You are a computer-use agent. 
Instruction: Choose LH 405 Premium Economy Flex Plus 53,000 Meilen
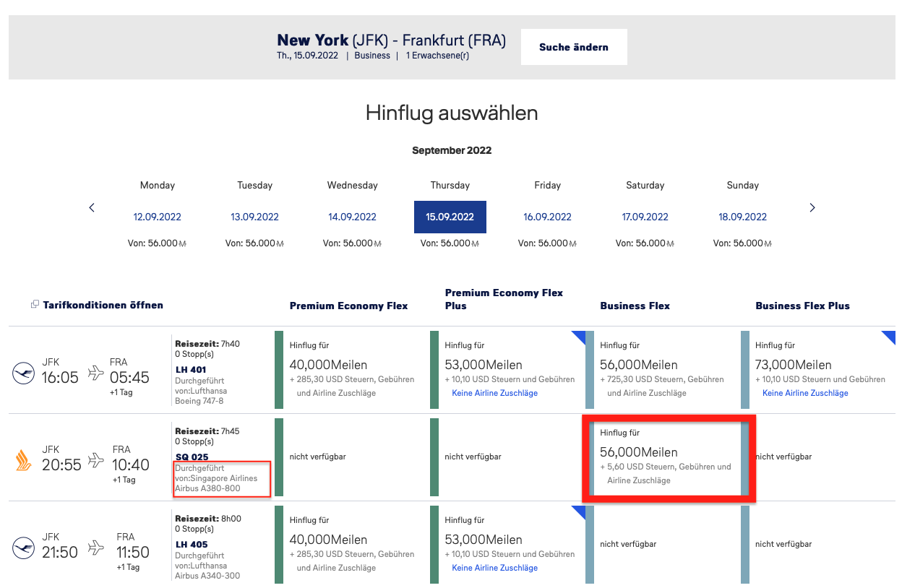(510, 543)
